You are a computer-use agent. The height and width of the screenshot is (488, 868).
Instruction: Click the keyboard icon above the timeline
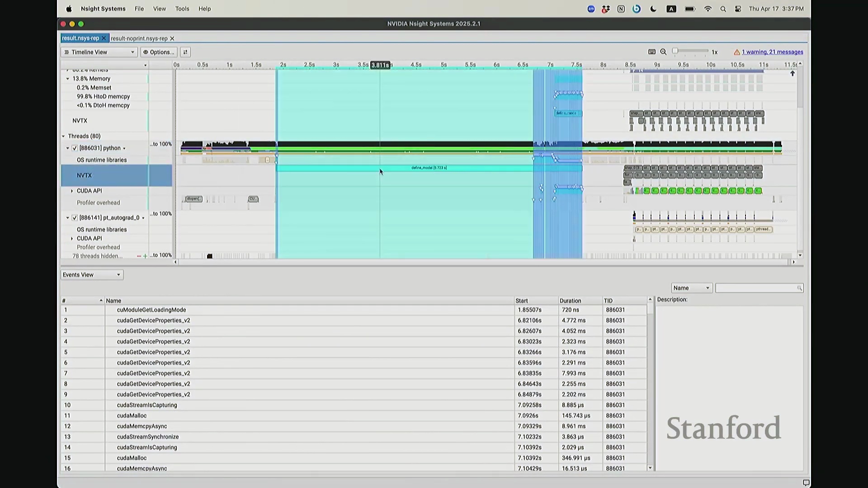tap(651, 52)
